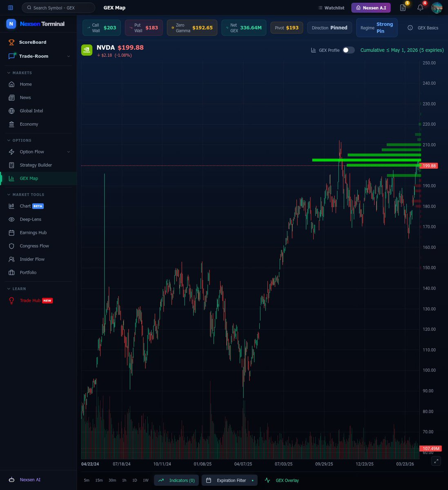
Task: Open the Earnings Hub calendar
Action: (33, 233)
